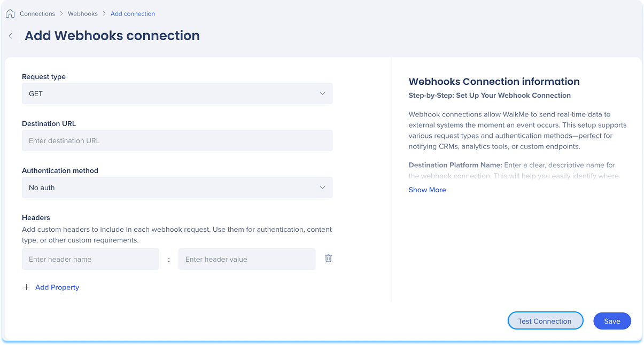Click the Enter header value field
This screenshot has width=644, height=345.
(247, 259)
